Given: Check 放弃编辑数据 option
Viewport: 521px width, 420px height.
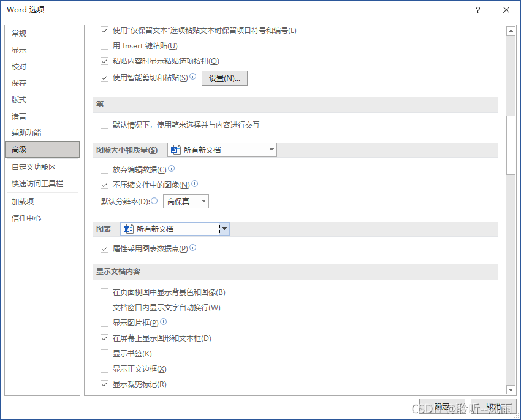Looking at the screenshot, I should (104, 170).
